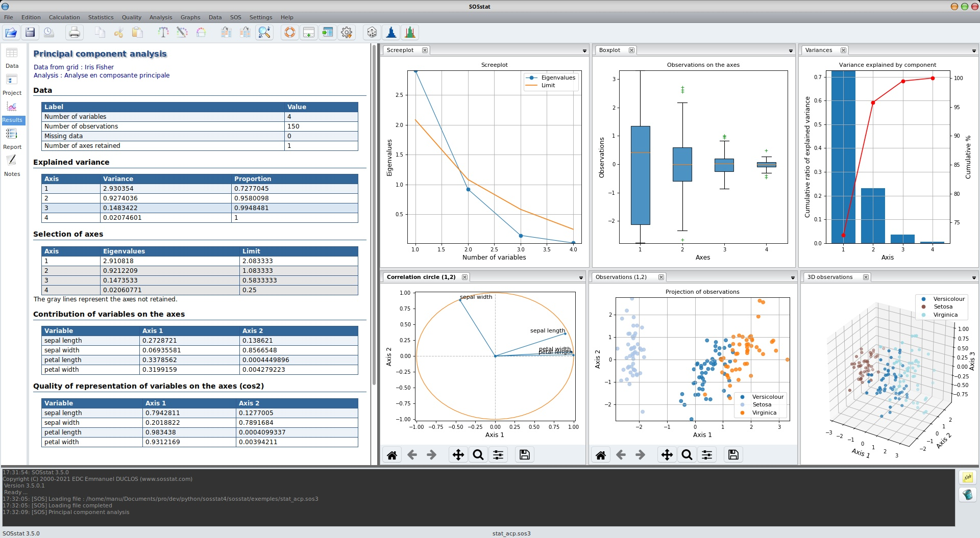Select the scissors cut tool
The width and height of the screenshot is (980, 538).
(x=118, y=32)
